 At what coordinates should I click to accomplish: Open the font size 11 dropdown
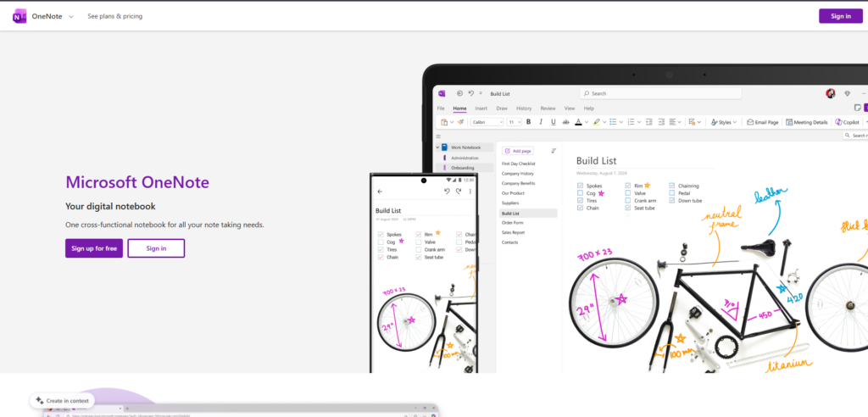(515, 122)
